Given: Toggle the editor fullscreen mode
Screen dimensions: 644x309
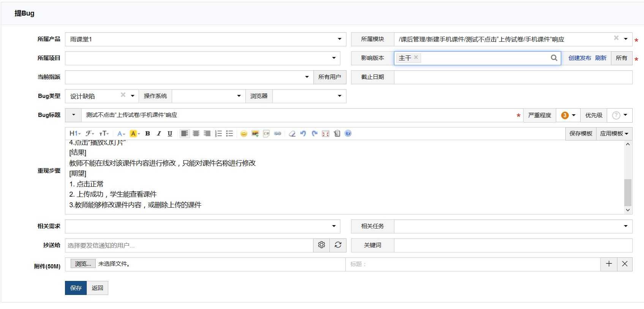Looking at the screenshot, I should pyautogui.click(x=326, y=133).
